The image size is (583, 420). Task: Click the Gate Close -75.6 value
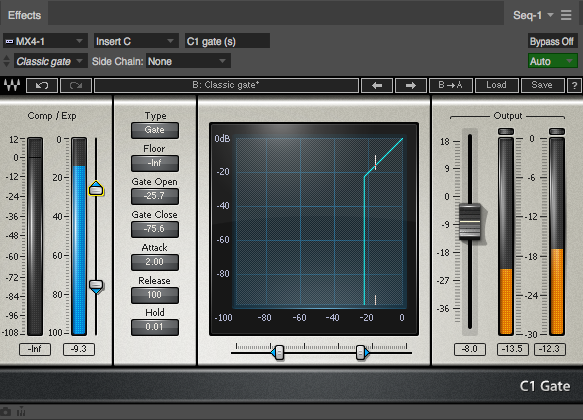point(155,229)
